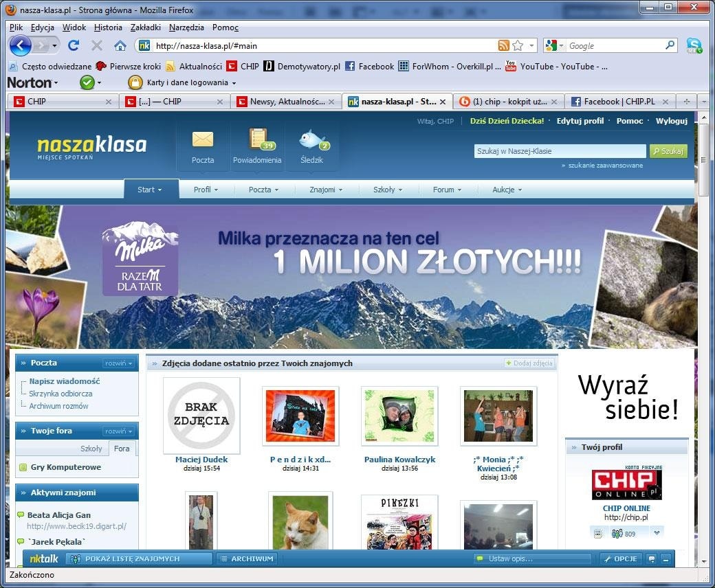Image resolution: width=715 pixels, height=588 pixels.
Task: Close the nasza-klasa.pl tab
Action: 442,102
